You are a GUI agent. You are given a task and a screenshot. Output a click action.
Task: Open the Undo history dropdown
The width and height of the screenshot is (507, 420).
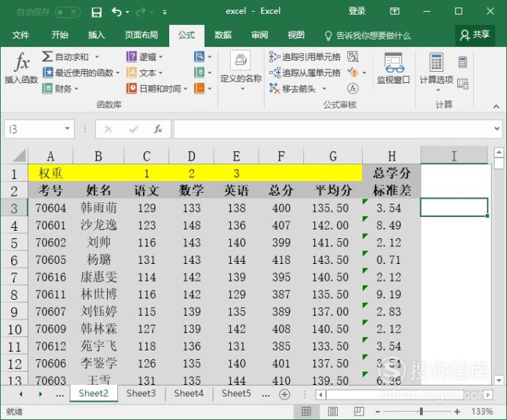127,12
